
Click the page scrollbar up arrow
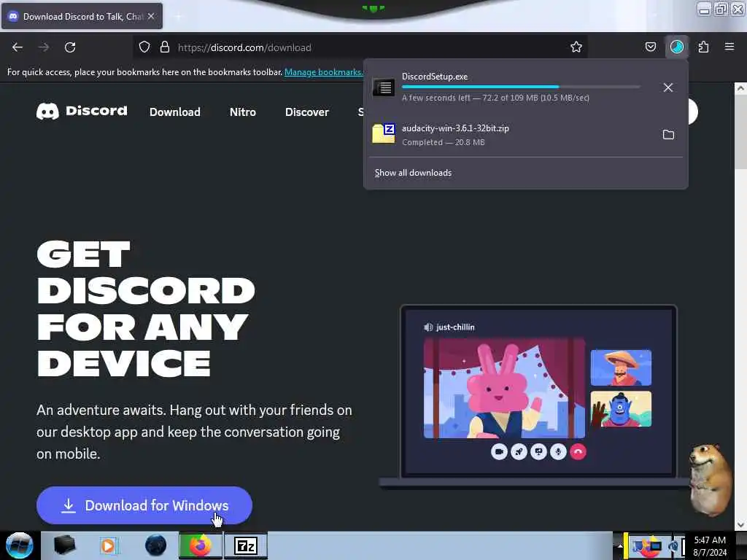click(740, 88)
